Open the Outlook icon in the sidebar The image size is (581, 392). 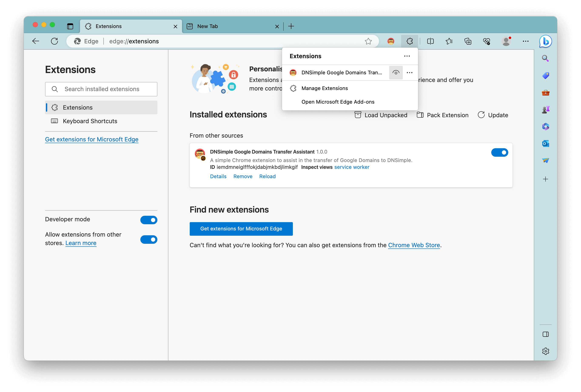pyautogui.click(x=545, y=144)
